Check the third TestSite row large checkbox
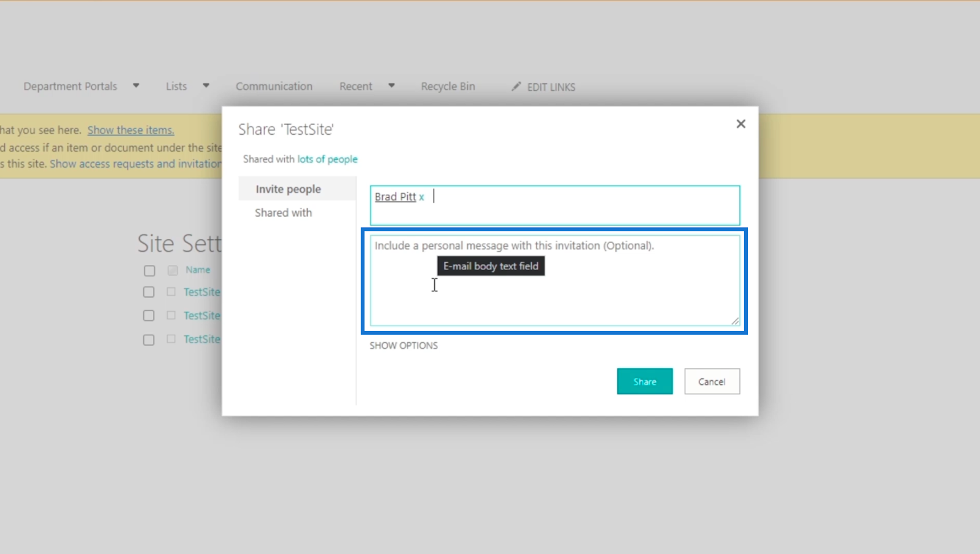The width and height of the screenshot is (980, 554). click(149, 340)
